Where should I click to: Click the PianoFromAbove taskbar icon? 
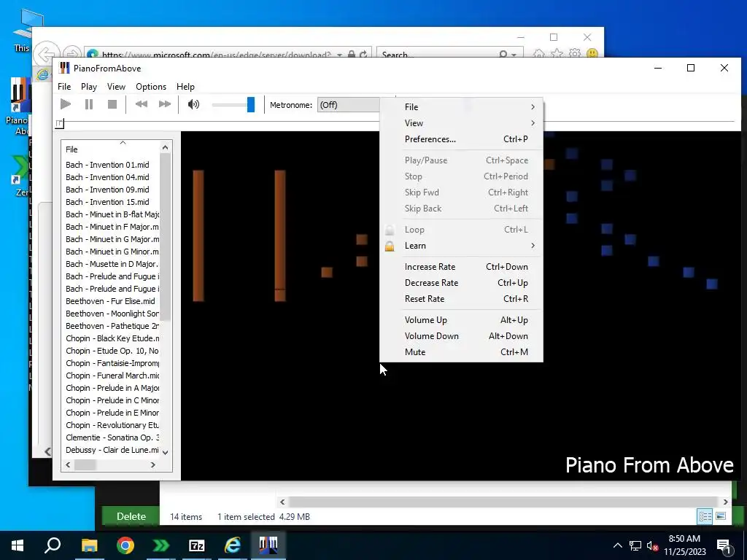(x=268, y=545)
